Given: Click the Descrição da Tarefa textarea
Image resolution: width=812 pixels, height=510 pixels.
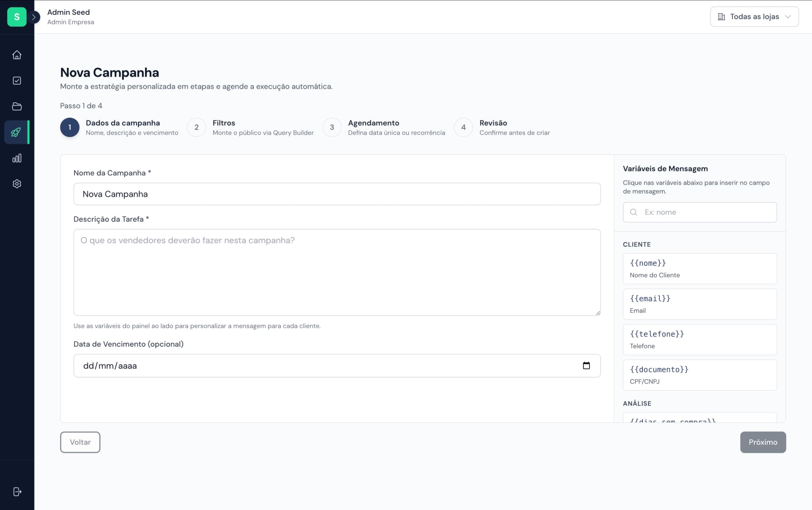Looking at the screenshot, I should 337,273.
